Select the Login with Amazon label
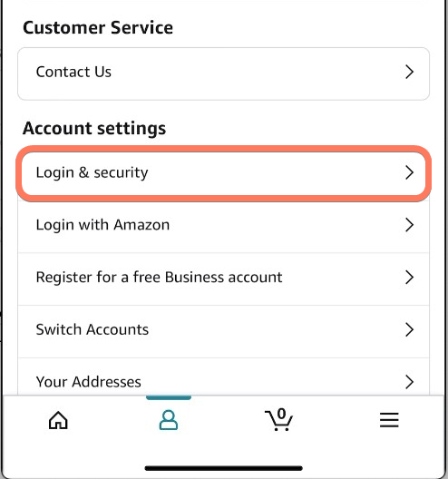 (102, 225)
